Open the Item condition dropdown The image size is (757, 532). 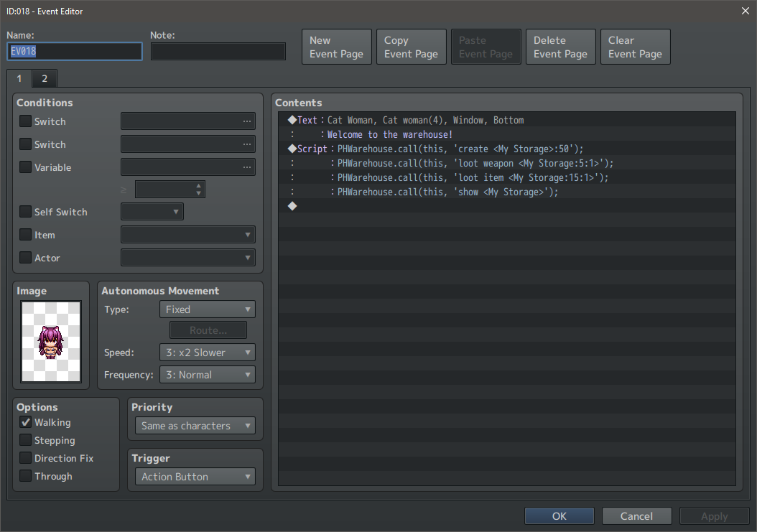tap(187, 235)
